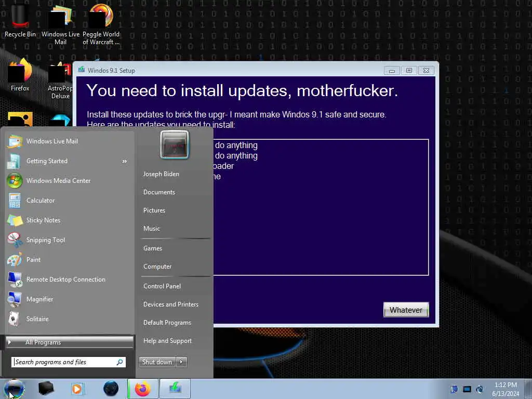Click search magnifier icon in Start menu

(x=120, y=362)
